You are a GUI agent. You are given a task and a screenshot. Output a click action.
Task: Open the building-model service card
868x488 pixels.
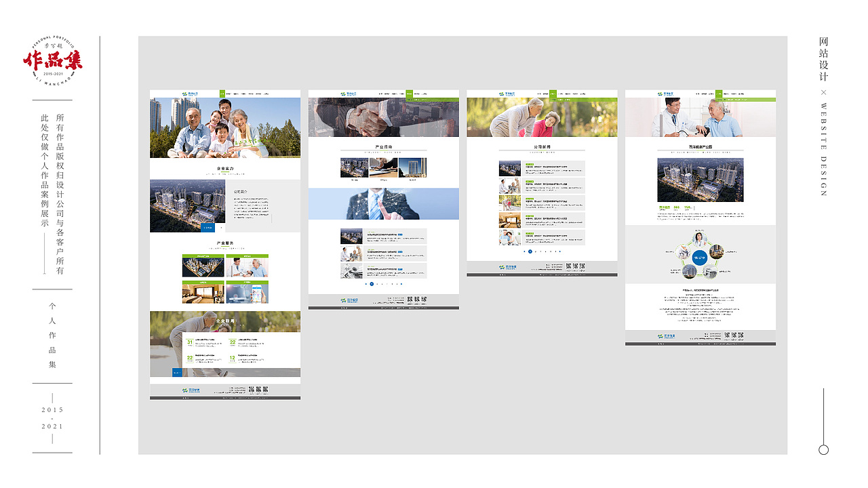203,266
